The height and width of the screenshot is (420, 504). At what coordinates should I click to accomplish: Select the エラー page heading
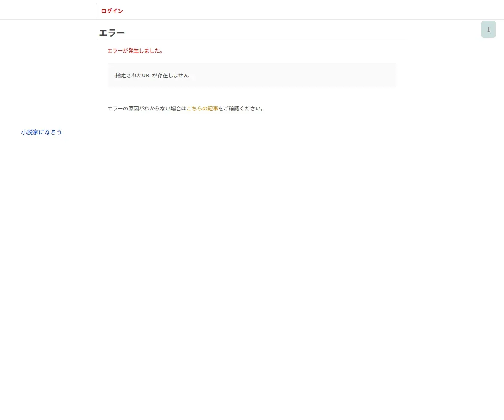pyautogui.click(x=112, y=33)
